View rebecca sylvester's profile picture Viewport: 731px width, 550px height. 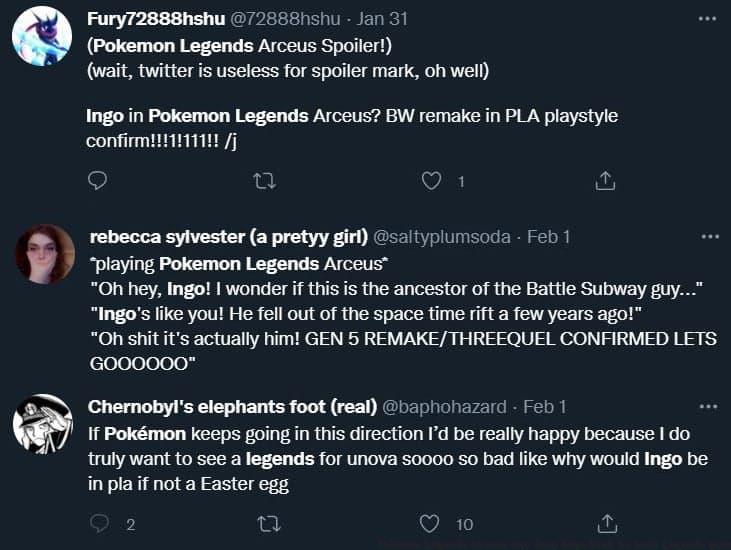point(43,254)
